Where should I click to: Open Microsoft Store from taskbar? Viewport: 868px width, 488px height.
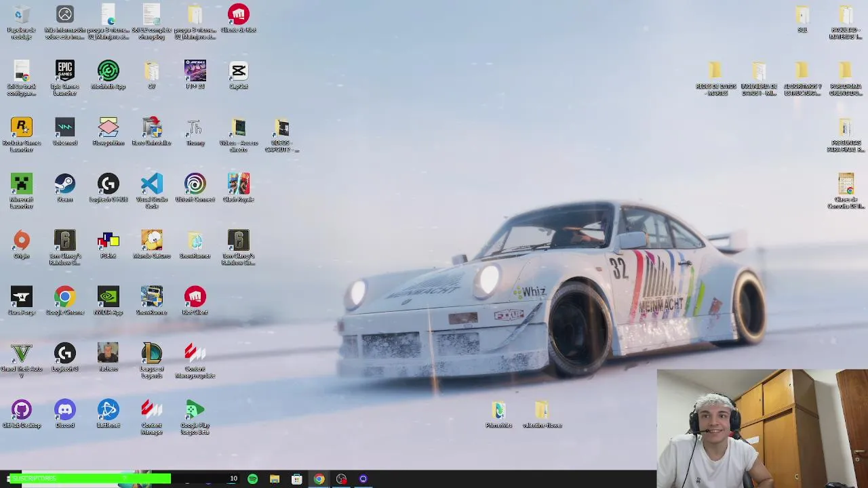click(x=296, y=479)
